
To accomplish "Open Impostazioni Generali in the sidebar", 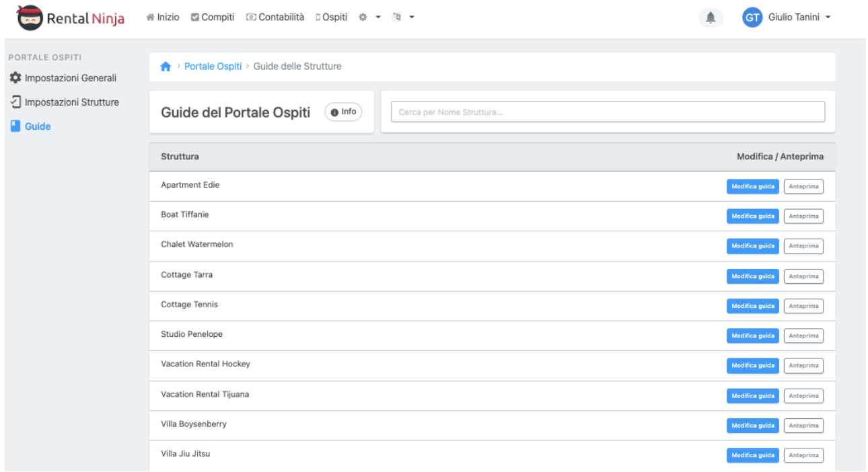I will click(64, 78).
